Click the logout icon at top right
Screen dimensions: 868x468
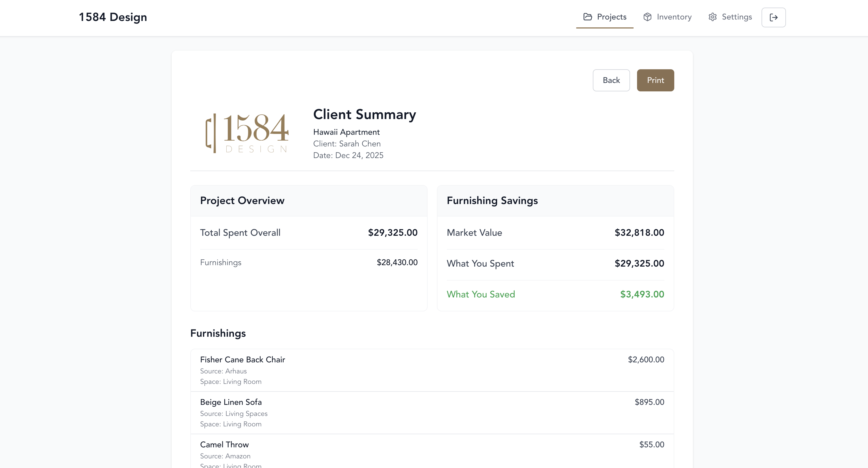(x=773, y=17)
